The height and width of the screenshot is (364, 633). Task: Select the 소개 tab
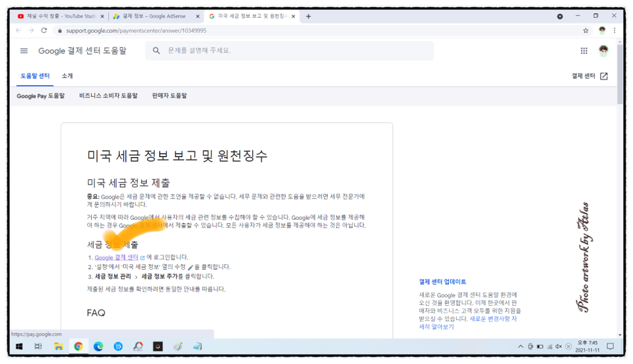pos(67,76)
